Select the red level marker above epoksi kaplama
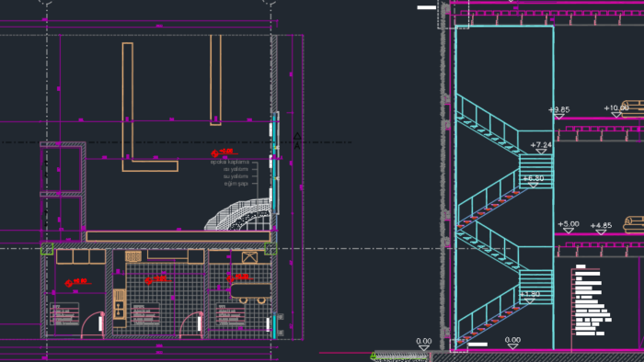The width and height of the screenshot is (644, 362). (224, 153)
